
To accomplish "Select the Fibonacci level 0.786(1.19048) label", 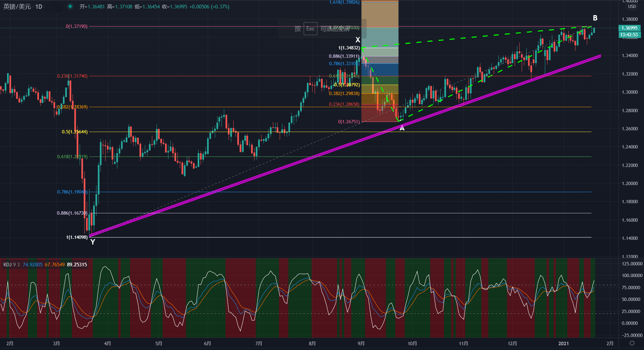I will pyautogui.click(x=72, y=192).
